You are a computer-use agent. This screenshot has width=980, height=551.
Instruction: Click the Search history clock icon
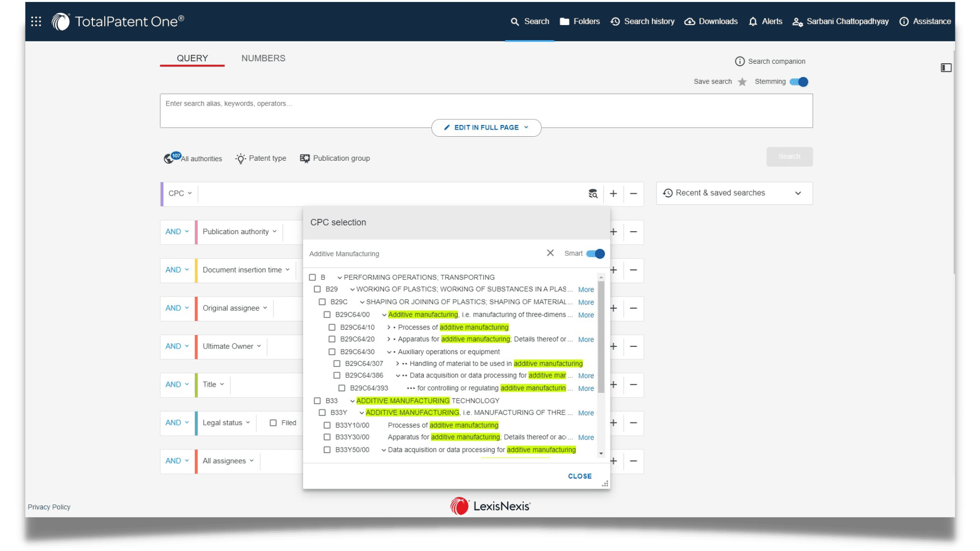[x=615, y=21]
